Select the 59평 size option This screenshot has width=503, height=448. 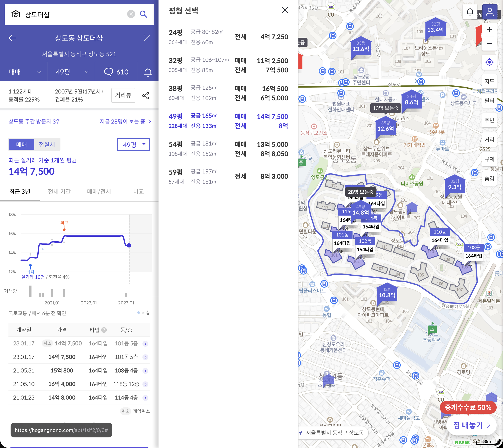228,177
